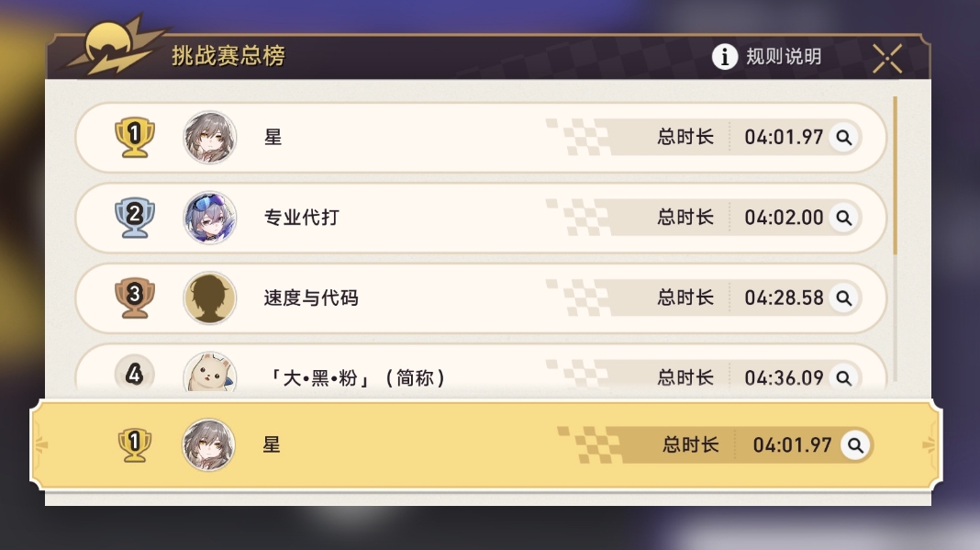Close the 挑战赛总榜 leaderboard panel
This screenshot has height=550, width=980.
tap(887, 58)
